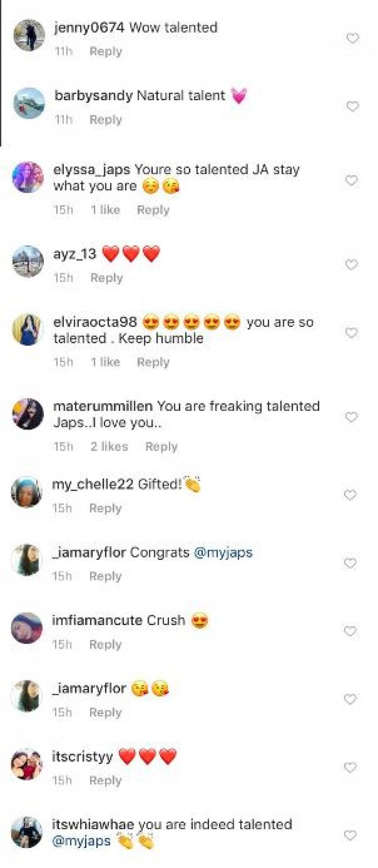Open itscristyy's profile avatar

pos(26,764)
